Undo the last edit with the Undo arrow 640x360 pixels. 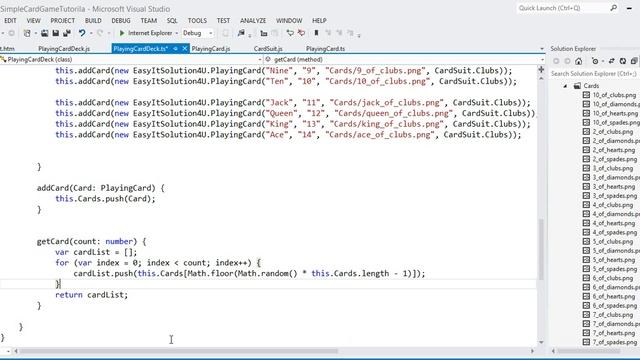pos(82,33)
